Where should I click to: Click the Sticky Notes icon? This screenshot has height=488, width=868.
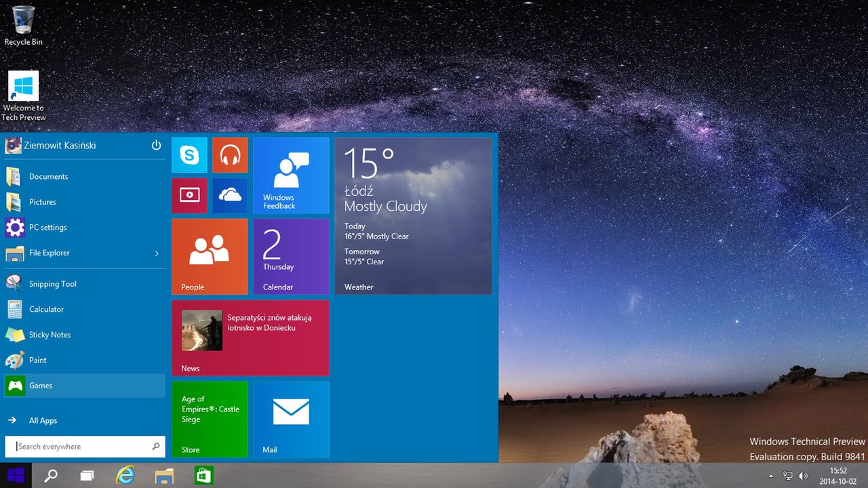click(x=15, y=335)
